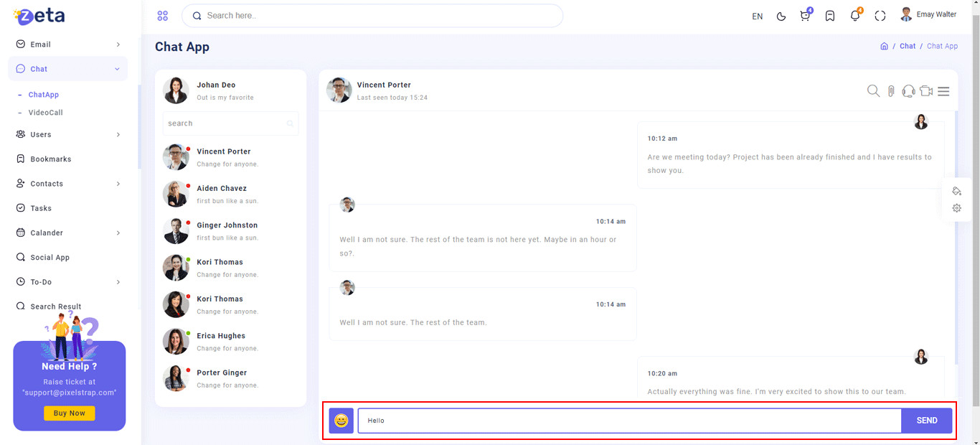Start video call with camera icon
This screenshot has height=445, width=980.
coord(926,91)
